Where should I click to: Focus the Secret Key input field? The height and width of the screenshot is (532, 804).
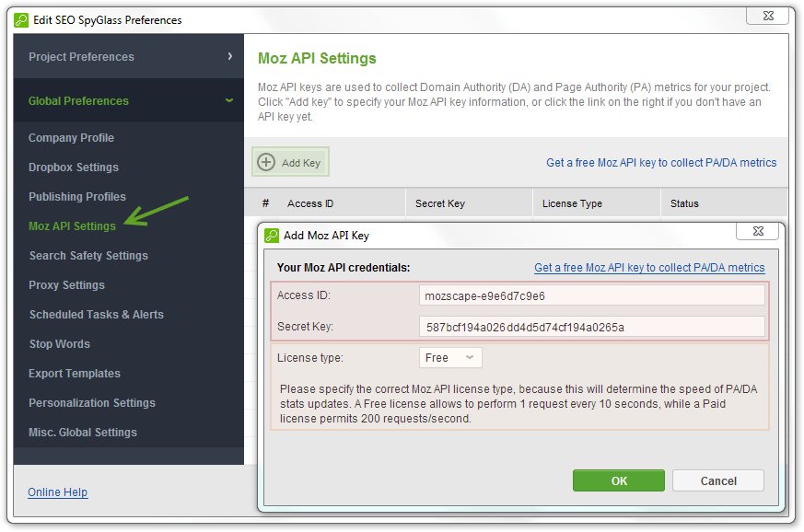tap(592, 327)
